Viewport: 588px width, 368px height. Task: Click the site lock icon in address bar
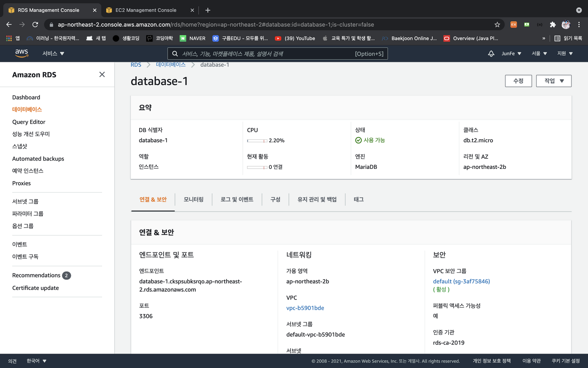tap(51, 24)
